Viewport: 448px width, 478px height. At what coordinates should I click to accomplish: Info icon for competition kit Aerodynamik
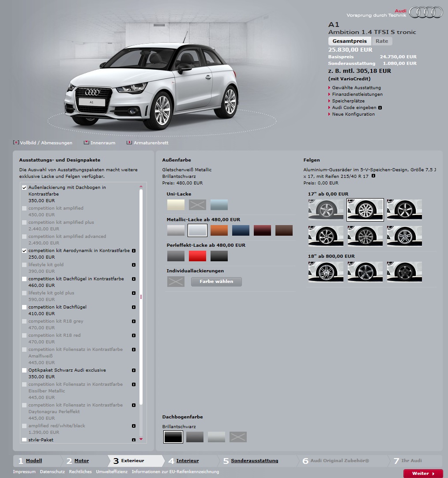[133, 251]
